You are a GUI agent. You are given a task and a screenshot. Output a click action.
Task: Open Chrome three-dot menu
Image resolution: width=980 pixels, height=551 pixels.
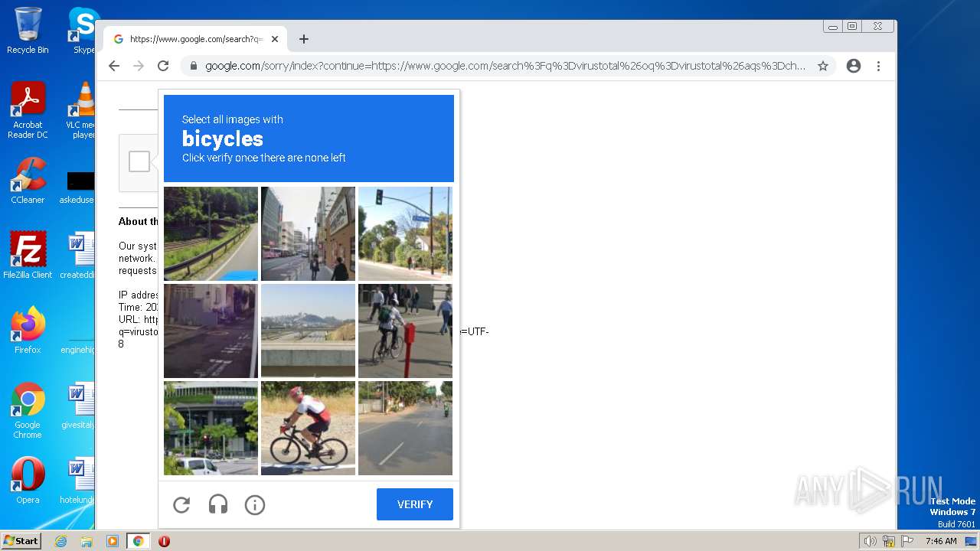[x=878, y=66]
